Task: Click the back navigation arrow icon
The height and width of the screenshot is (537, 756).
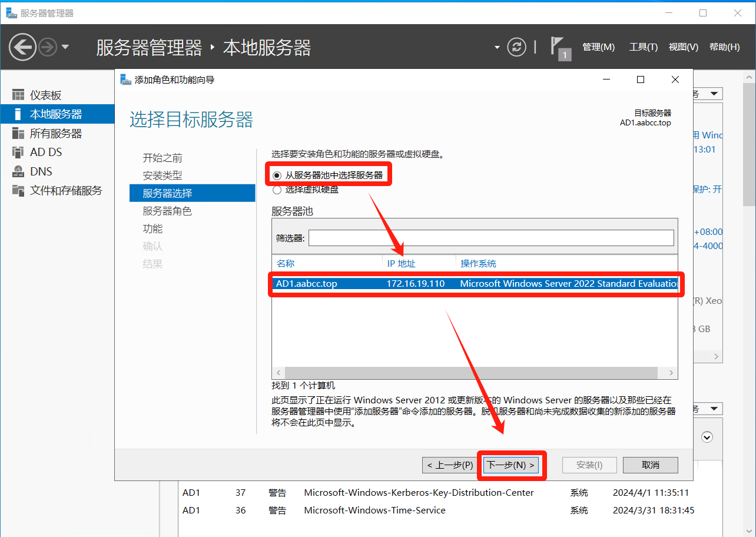Action: click(x=22, y=47)
